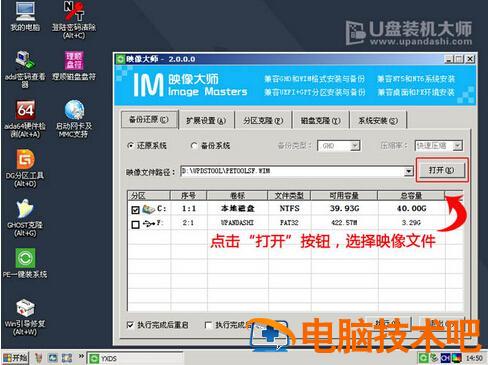Launch the aida64 hardware detection icon

coord(25,118)
